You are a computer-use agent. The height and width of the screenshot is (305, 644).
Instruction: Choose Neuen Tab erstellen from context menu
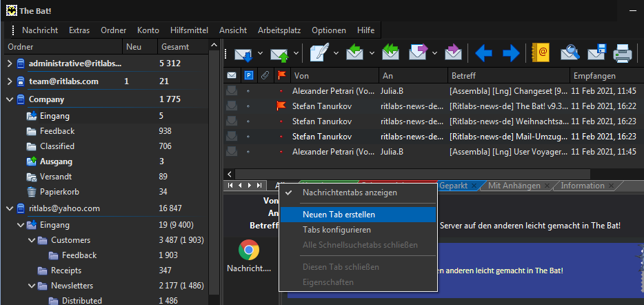point(357,215)
